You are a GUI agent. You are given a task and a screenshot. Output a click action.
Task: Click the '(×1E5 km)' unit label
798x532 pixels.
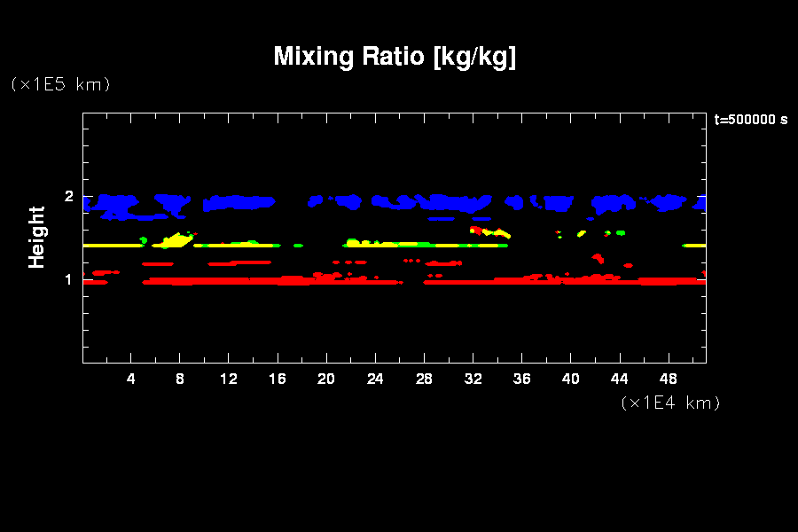tap(60, 84)
